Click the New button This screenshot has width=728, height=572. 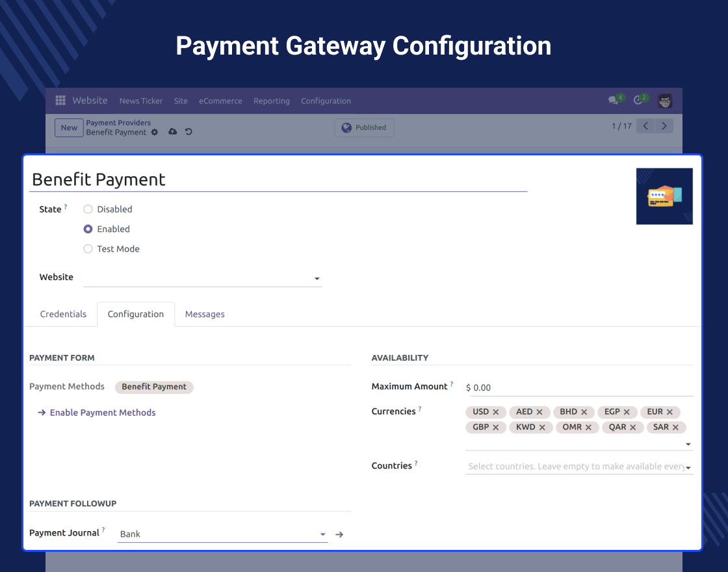[x=69, y=127]
